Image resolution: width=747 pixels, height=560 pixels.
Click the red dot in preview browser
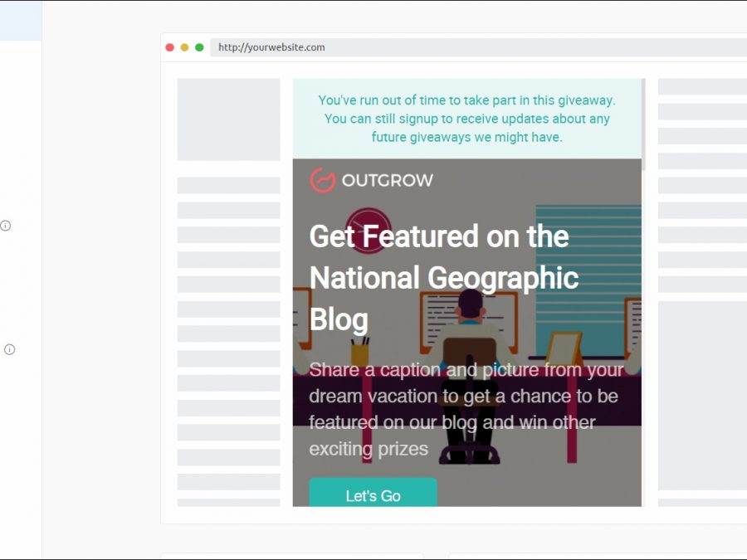(x=170, y=47)
